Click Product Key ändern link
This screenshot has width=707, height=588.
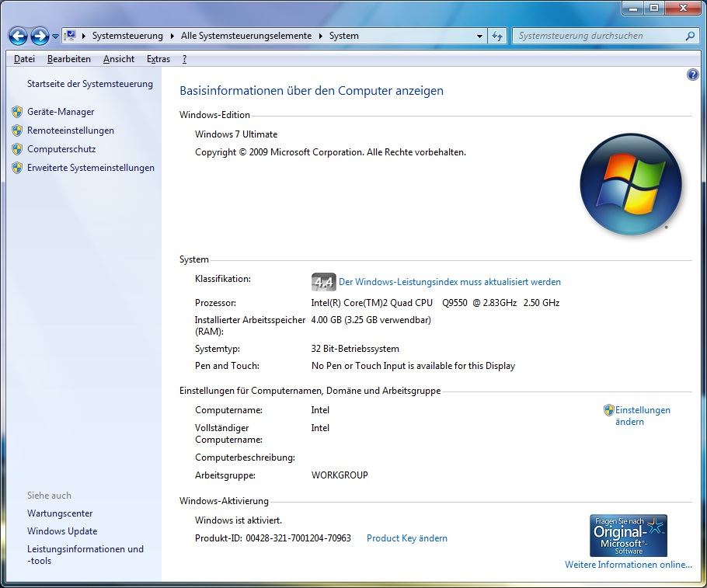click(x=406, y=538)
